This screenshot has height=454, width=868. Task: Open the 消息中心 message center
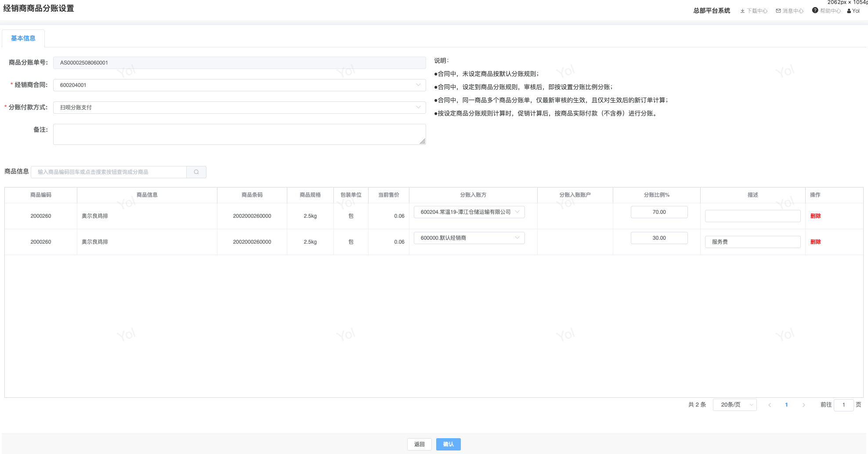tap(790, 11)
